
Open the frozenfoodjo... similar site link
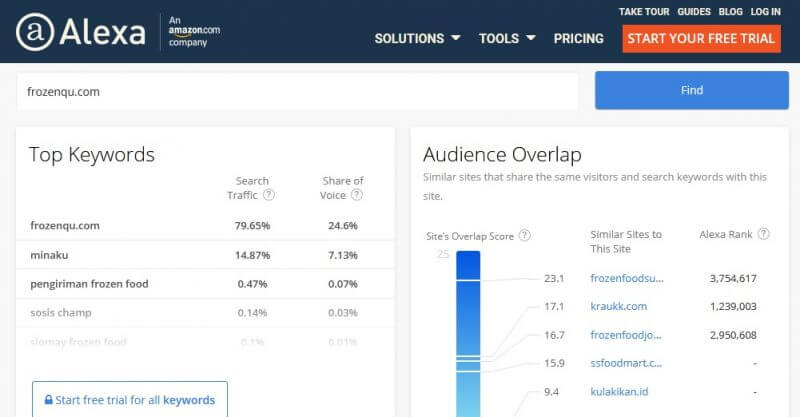(x=626, y=335)
